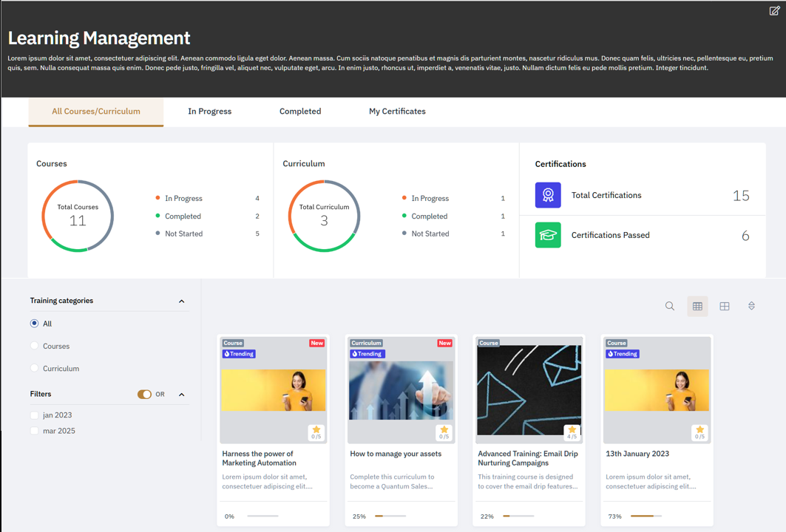Click the Total Certifications ribbon icon
Screen dimensions: 786x532
[x=548, y=195]
